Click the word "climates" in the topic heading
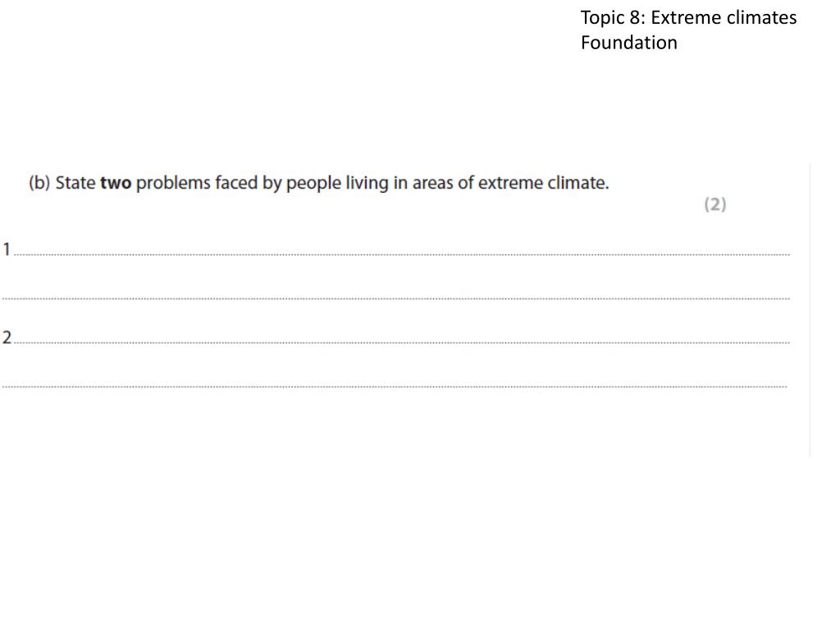Viewport: 840px width, 630px height. 760,18
